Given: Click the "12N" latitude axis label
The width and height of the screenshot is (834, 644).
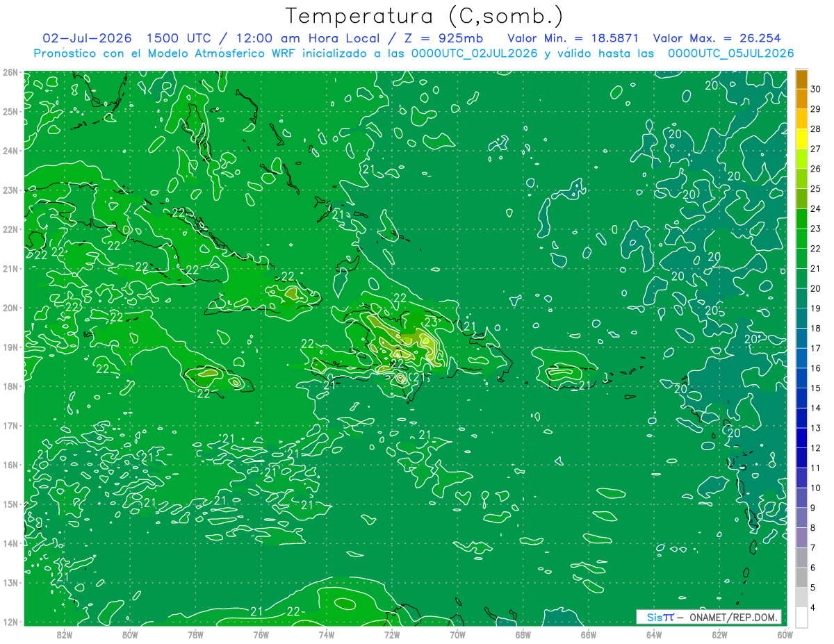Looking at the screenshot, I should click(x=10, y=622).
